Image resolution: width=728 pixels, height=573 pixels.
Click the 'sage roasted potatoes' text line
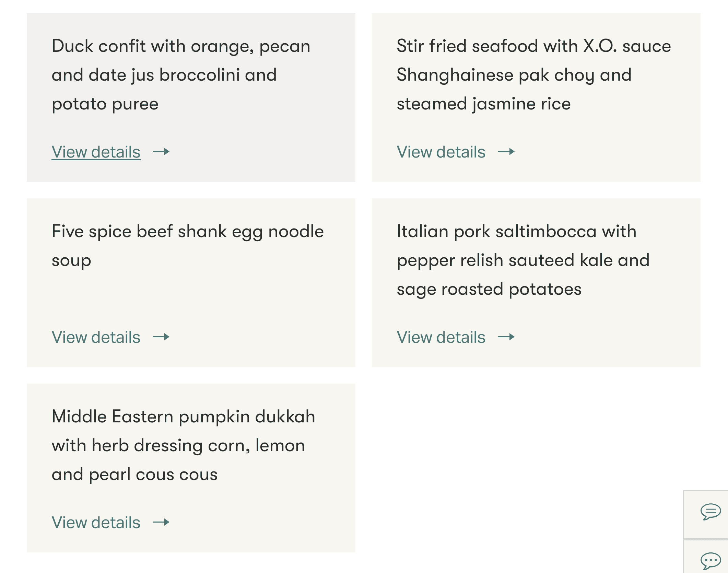click(489, 289)
